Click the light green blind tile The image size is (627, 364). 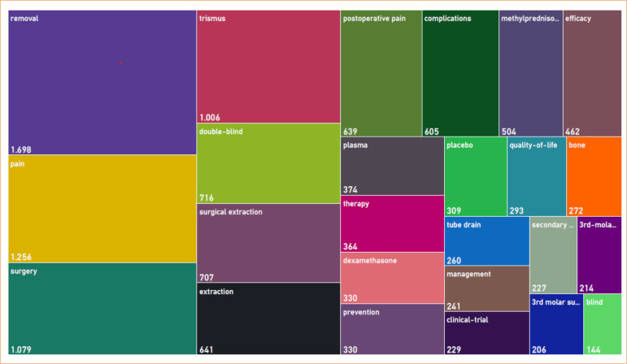click(x=603, y=324)
